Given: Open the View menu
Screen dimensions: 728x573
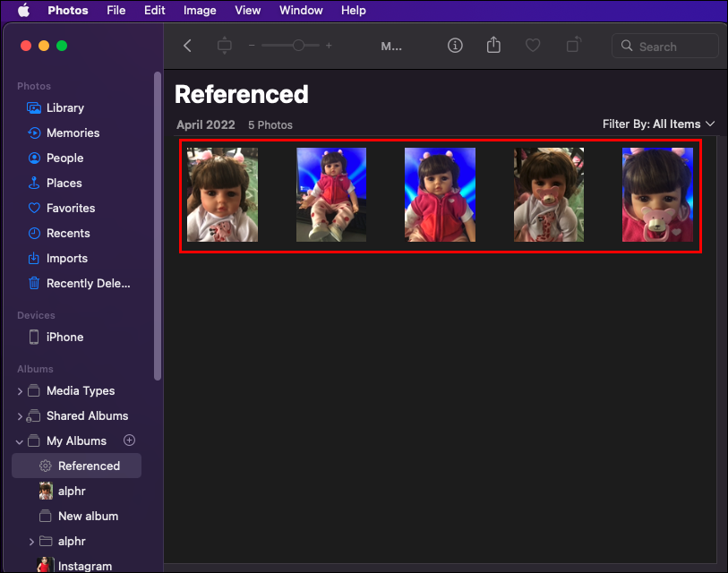Looking at the screenshot, I should (x=247, y=10).
